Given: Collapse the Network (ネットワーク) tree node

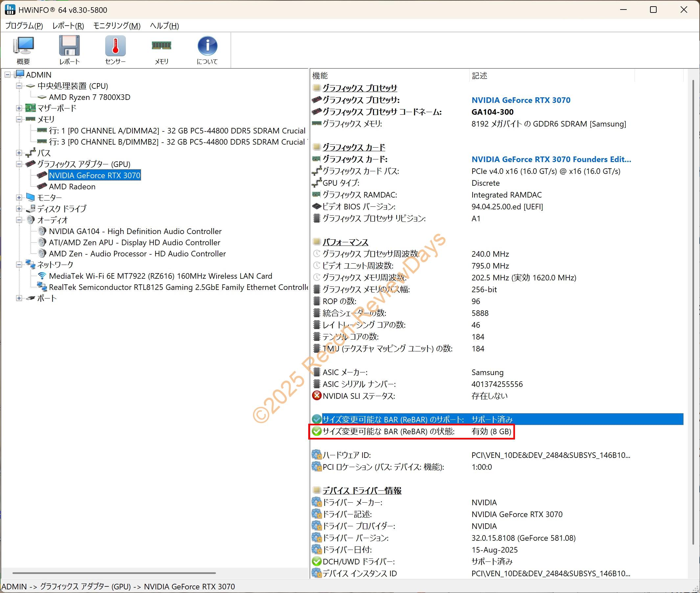Looking at the screenshot, I should pyautogui.click(x=19, y=265).
